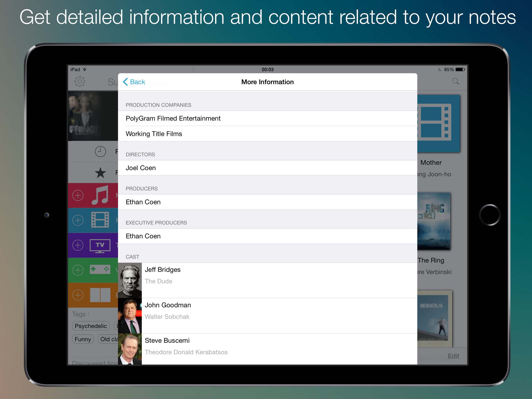
Task: Open John Goodman cast entry
Action: pos(268,316)
